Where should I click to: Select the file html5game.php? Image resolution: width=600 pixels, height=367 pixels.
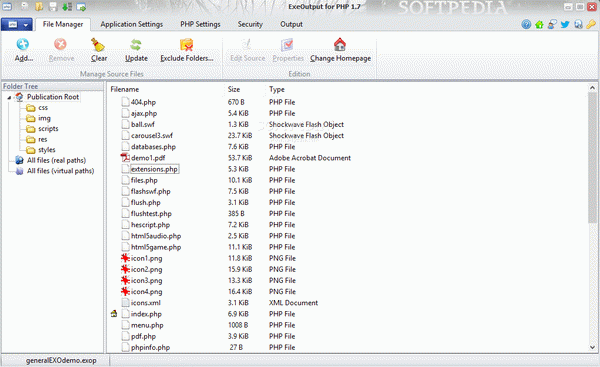156,247
